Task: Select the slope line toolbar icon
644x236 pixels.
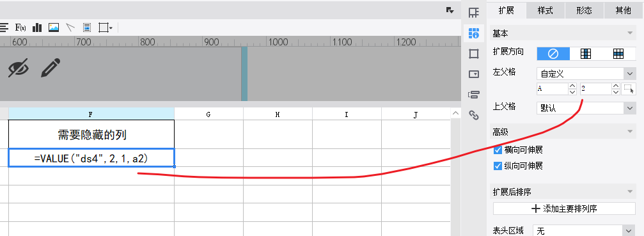Action: (70, 28)
